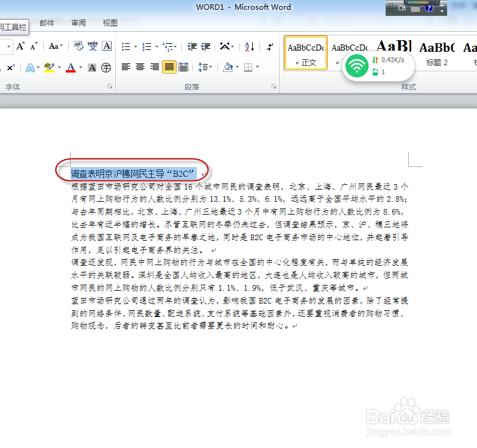Viewport: 477px width, 448px height.
Task: Click the text effects dropdown arrow
Action: click(38, 67)
